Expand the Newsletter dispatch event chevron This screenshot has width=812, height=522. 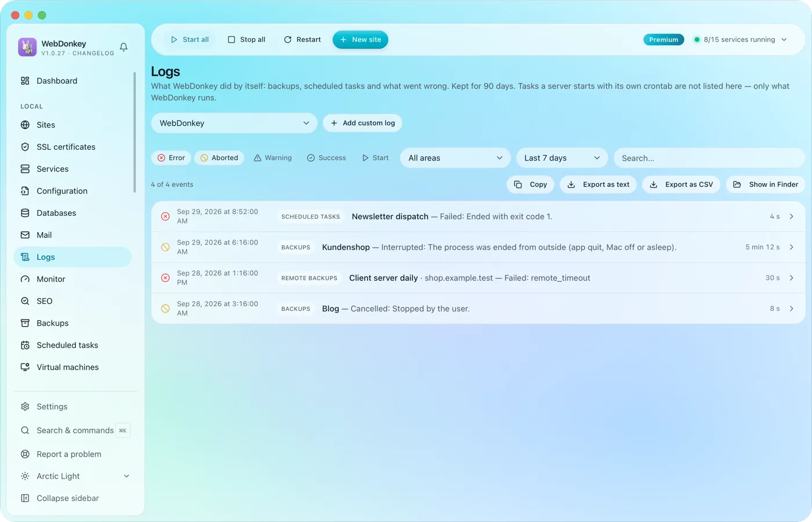coord(792,216)
